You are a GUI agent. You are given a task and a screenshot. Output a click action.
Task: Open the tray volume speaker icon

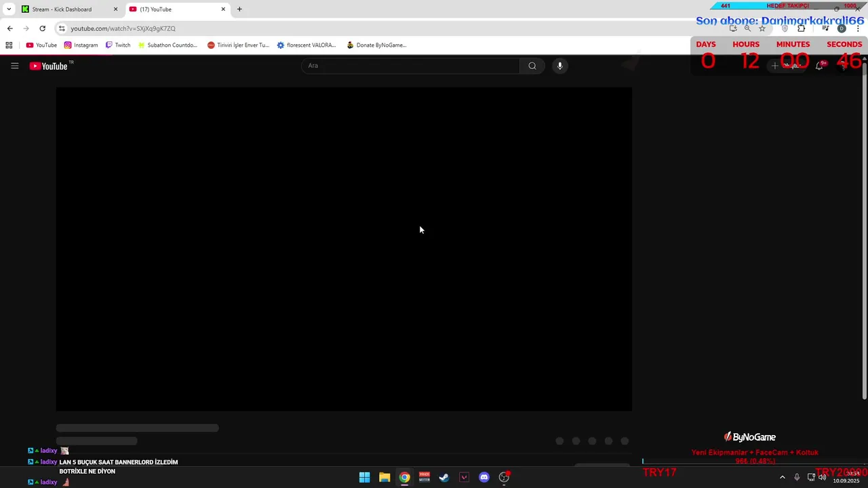coord(823,477)
